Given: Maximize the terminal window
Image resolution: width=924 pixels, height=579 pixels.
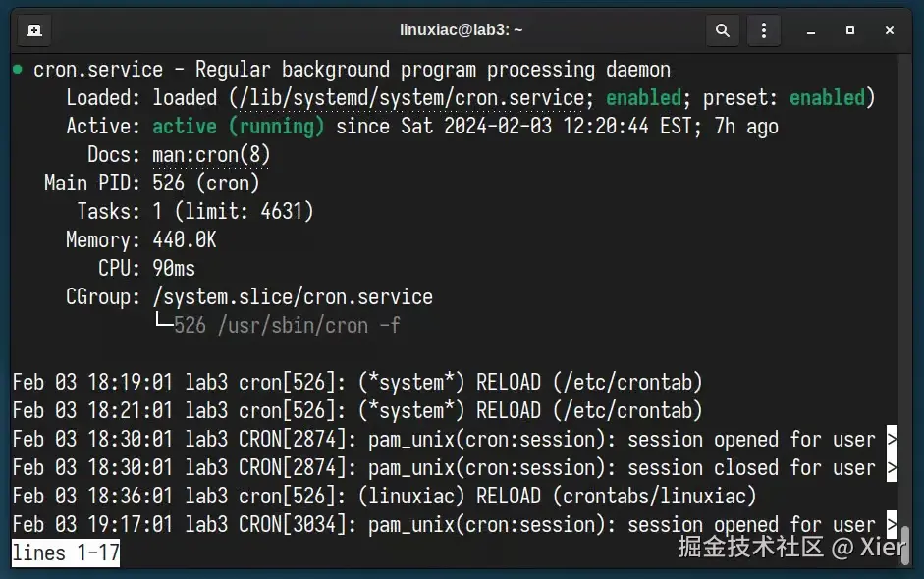Looking at the screenshot, I should [x=850, y=30].
